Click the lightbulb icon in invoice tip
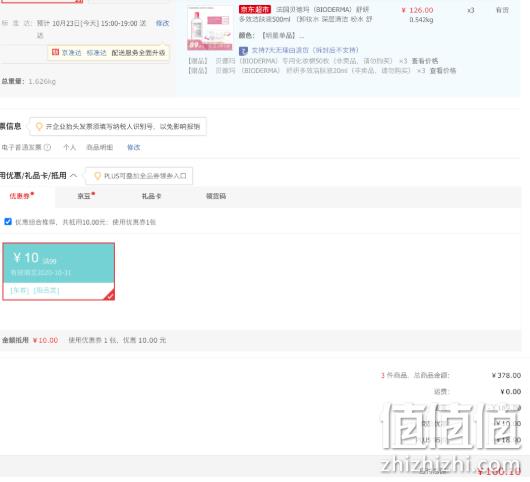The height and width of the screenshot is (482, 530). pos(39,126)
